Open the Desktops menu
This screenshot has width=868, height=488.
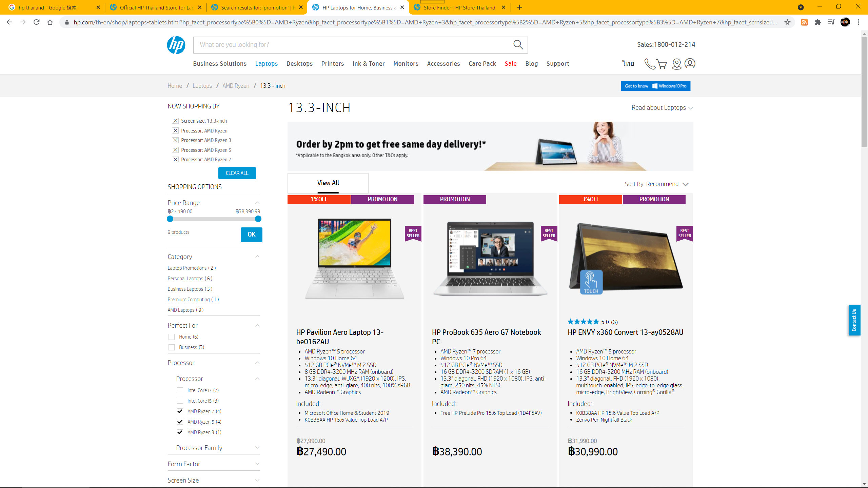[x=299, y=64]
